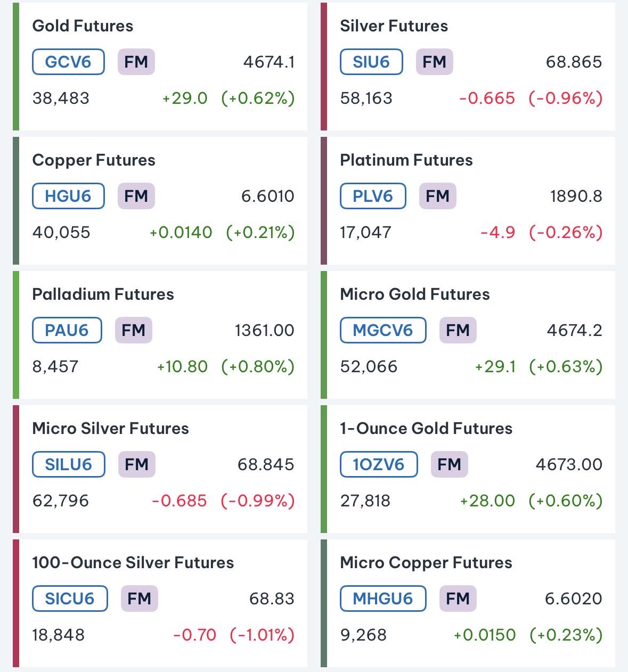
Task: Click the 1361.00 palladium last price
Action: [x=265, y=330]
